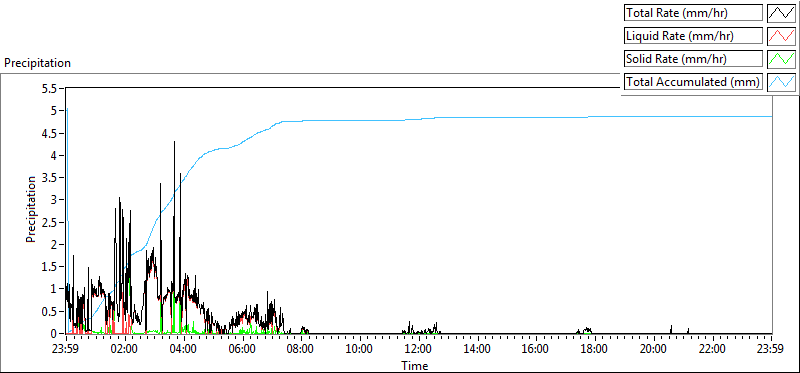Select the Total Rate (mm/hr) legend label
Image resolution: width=800 pixels, height=373 pixels.
pyautogui.click(x=693, y=13)
